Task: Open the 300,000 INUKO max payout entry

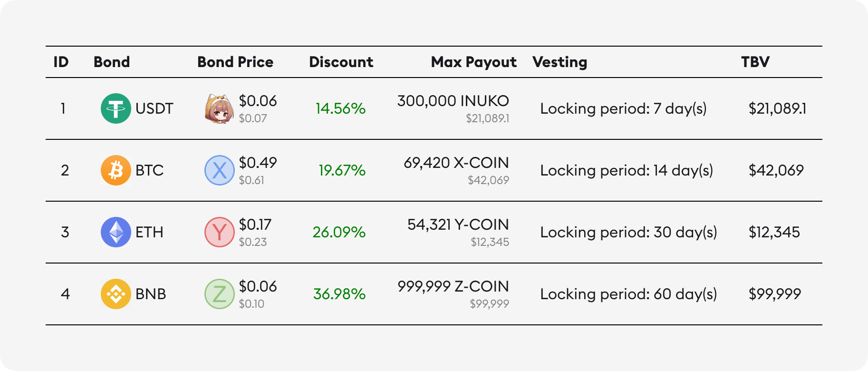Action: (453, 101)
